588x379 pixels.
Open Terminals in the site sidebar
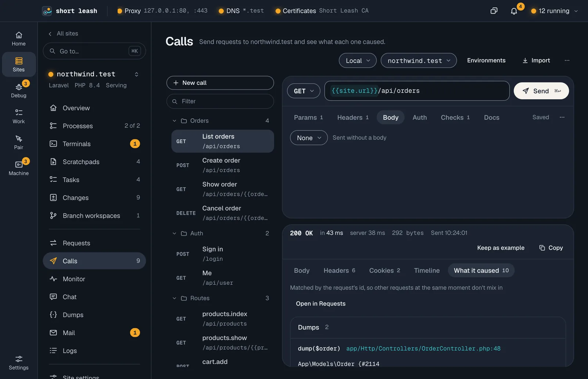click(94, 144)
